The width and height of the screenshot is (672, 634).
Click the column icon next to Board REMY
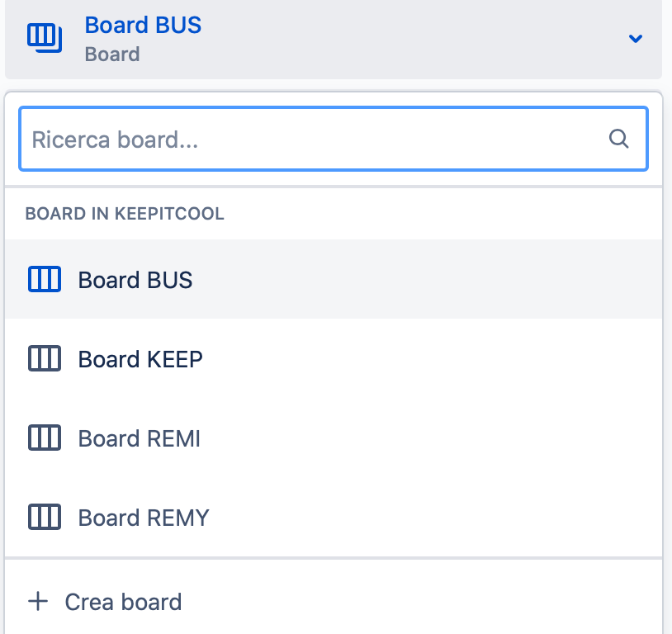coord(45,517)
